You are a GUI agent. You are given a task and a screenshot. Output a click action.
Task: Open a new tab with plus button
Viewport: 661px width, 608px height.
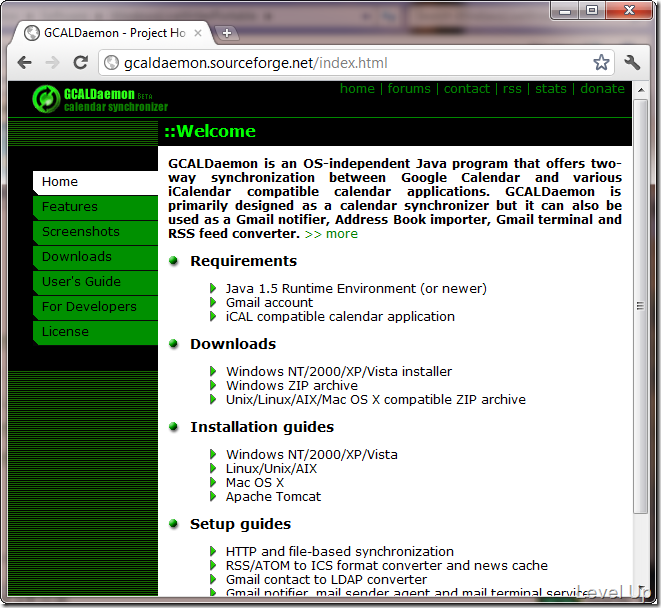[227, 33]
